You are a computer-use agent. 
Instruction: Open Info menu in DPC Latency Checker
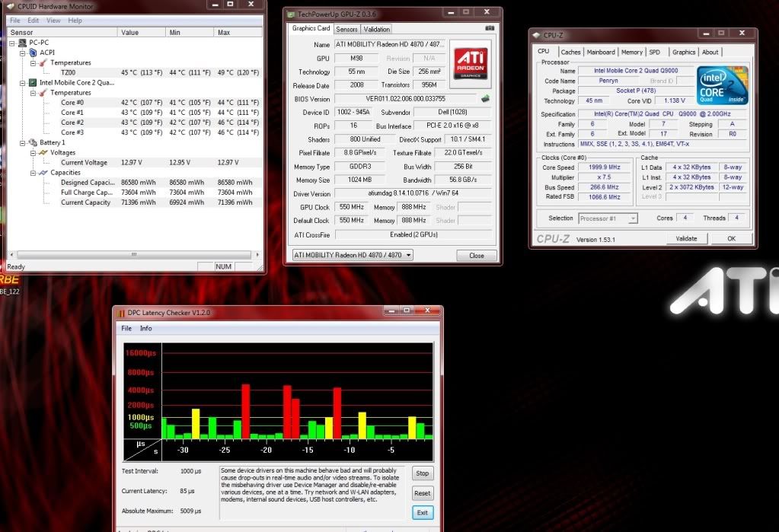[145, 328]
